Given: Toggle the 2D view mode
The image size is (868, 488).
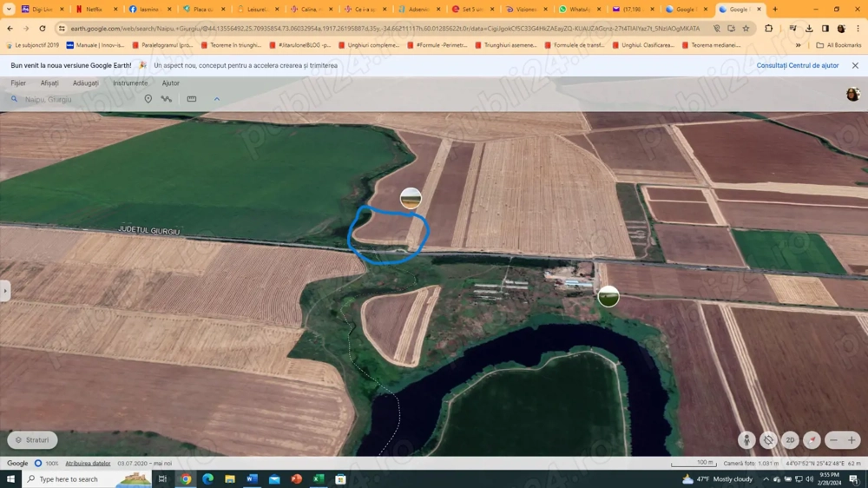Looking at the screenshot, I should [x=790, y=440].
